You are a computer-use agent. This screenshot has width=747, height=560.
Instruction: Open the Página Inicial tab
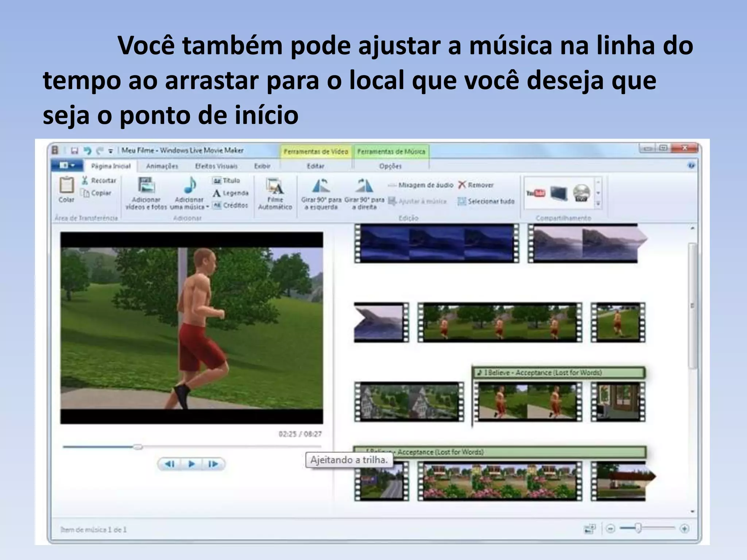111,166
